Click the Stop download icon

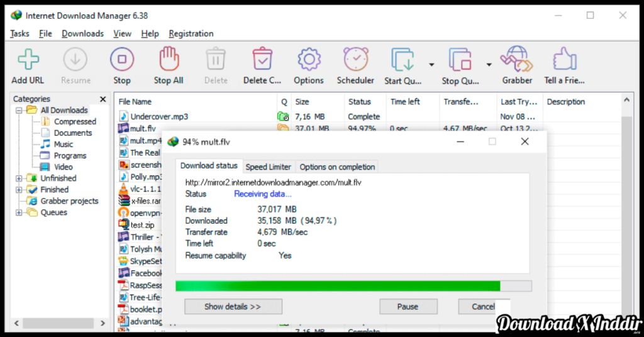point(122,60)
